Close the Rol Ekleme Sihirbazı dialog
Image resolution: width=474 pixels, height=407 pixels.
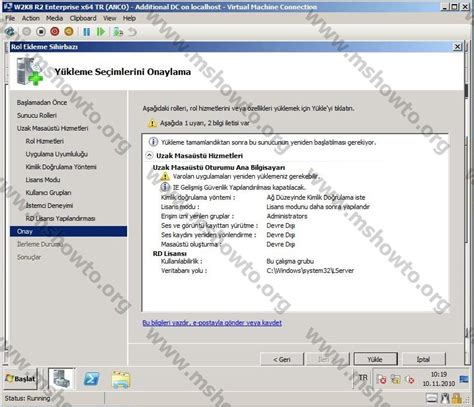click(458, 47)
